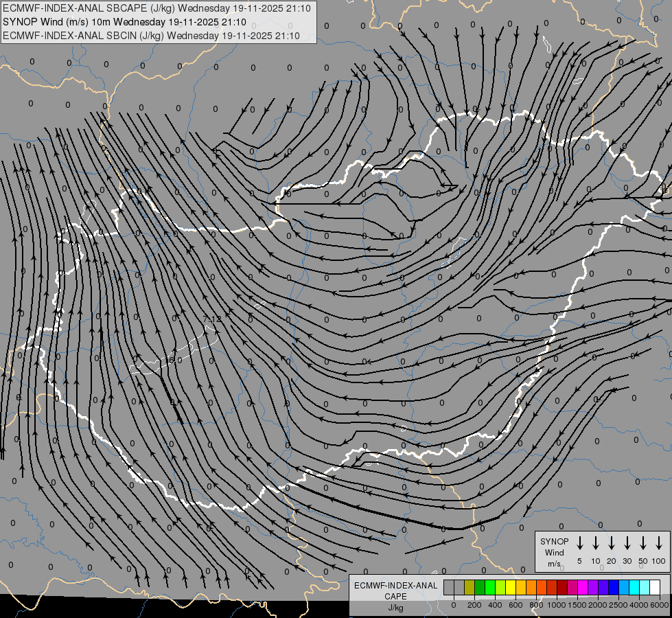Viewport: 672px width, 618px height.
Task: Pick the olive swatch in CAPE legend
Action: (470, 587)
